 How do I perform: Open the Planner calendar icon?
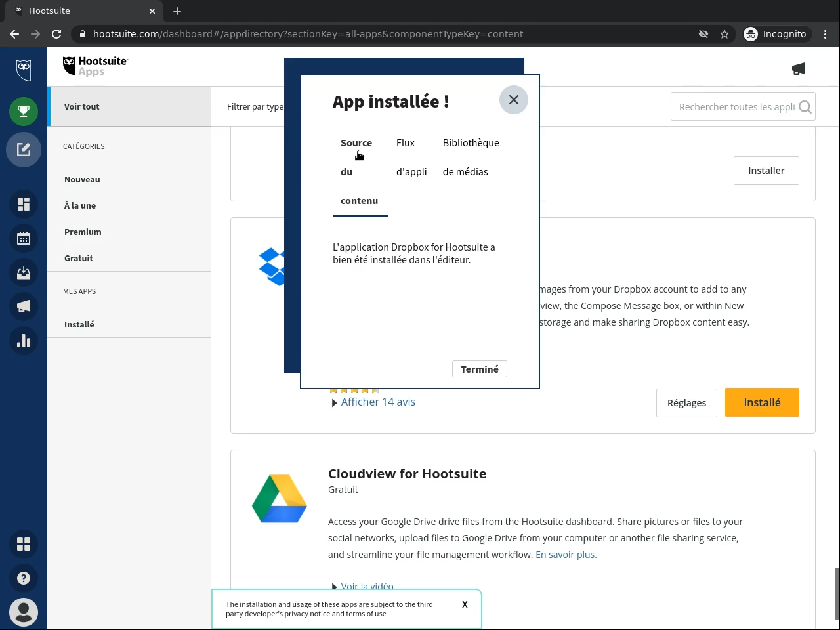point(24,238)
